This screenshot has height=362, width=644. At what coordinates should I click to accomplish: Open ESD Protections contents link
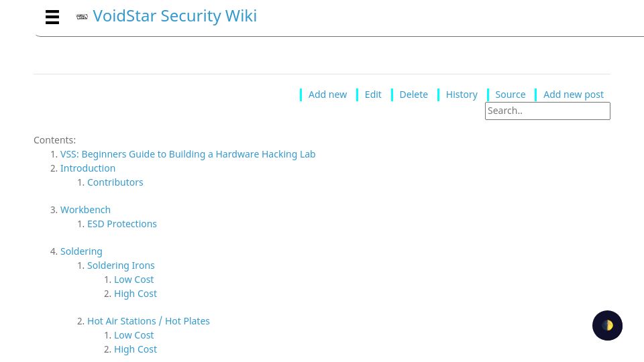tap(122, 224)
